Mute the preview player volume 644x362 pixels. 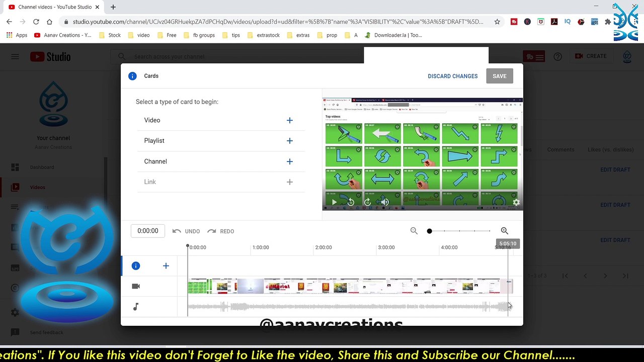pos(385,202)
